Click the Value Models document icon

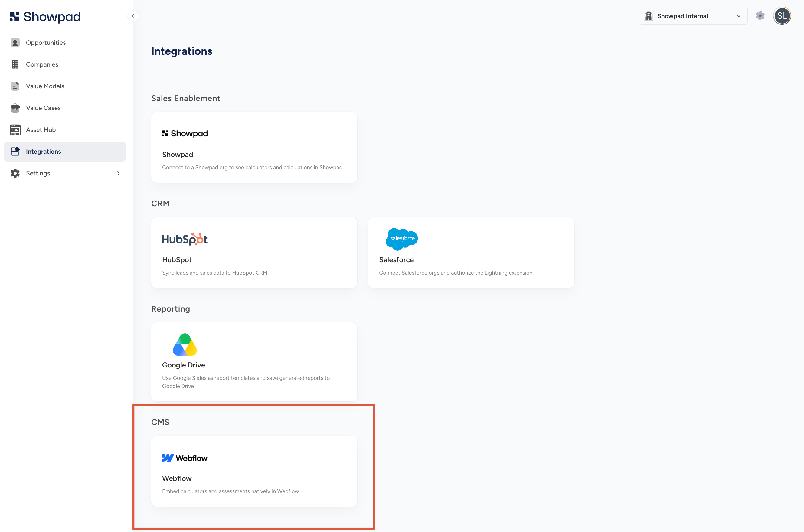click(x=15, y=86)
